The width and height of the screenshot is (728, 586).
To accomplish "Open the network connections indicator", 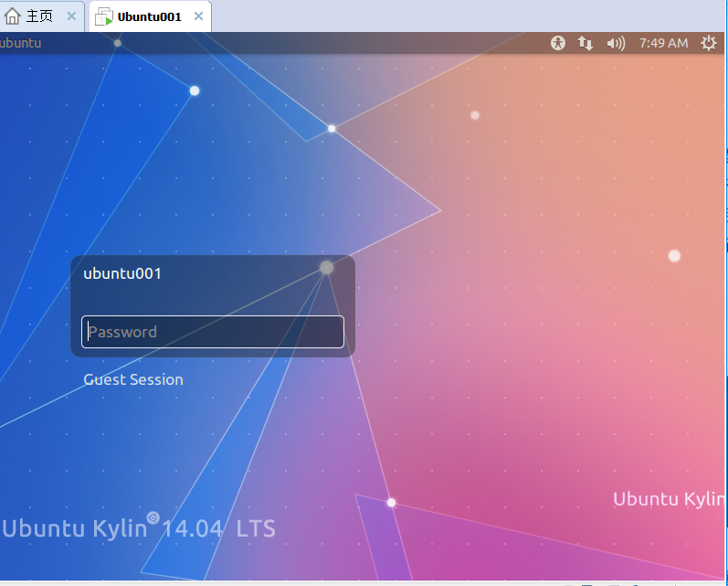I will point(585,43).
